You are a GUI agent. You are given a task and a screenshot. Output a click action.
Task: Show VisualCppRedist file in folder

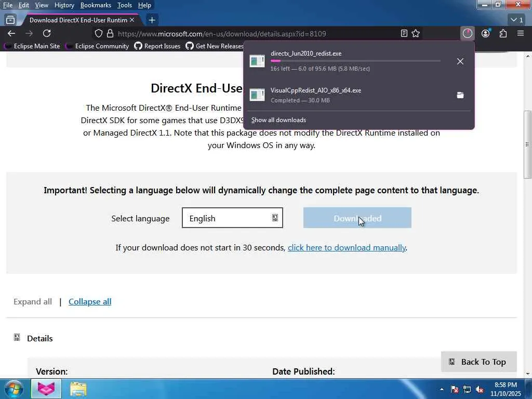pos(460,96)
